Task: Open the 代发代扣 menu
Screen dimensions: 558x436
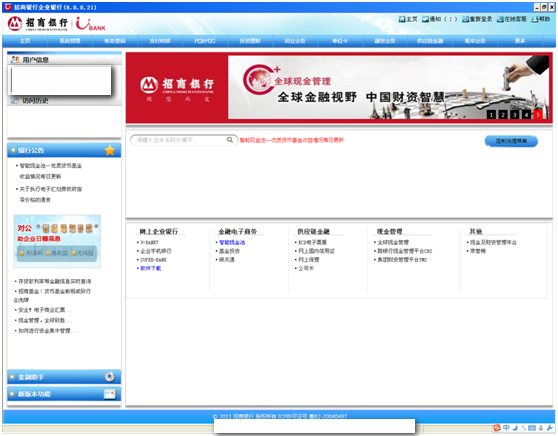Action: pyautogui.click(x=205, y=41)
